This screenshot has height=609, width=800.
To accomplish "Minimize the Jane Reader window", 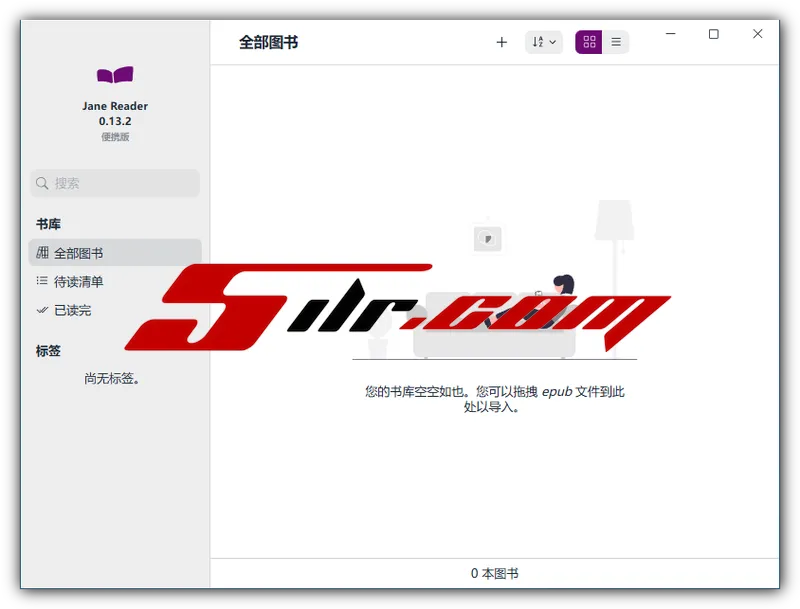I will (670, 34).
